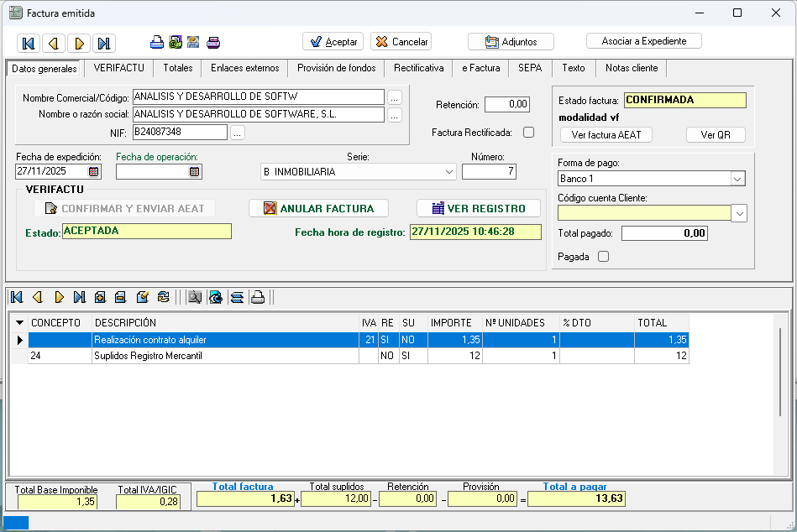Switch to the Totales tab
The image size is (797, 532).
click(177, 68)
